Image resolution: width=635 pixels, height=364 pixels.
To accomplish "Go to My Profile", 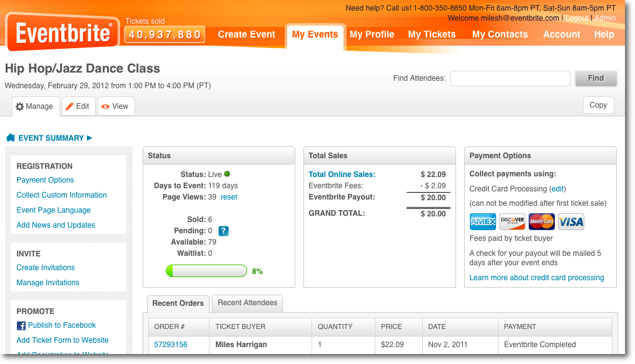I will pos(372,34).
